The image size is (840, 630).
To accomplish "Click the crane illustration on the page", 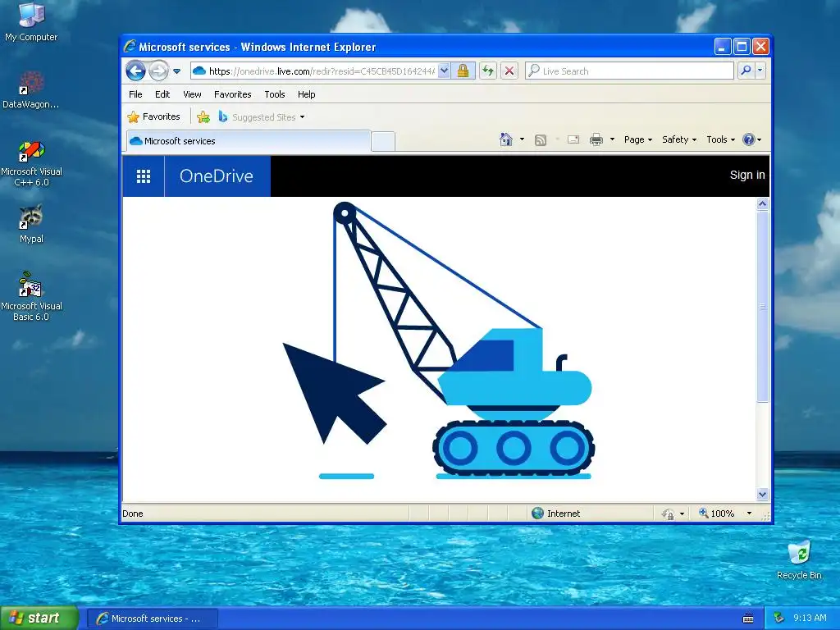I will click(x=439, y=340).
